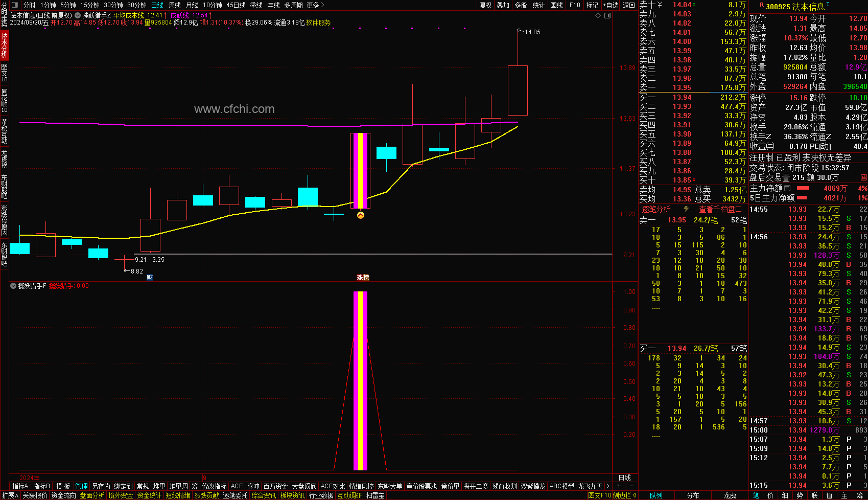868x500 pixels.
Task: Select the 笔 tick detail tab
Action: pyautogui.click(x=756, y=495)
